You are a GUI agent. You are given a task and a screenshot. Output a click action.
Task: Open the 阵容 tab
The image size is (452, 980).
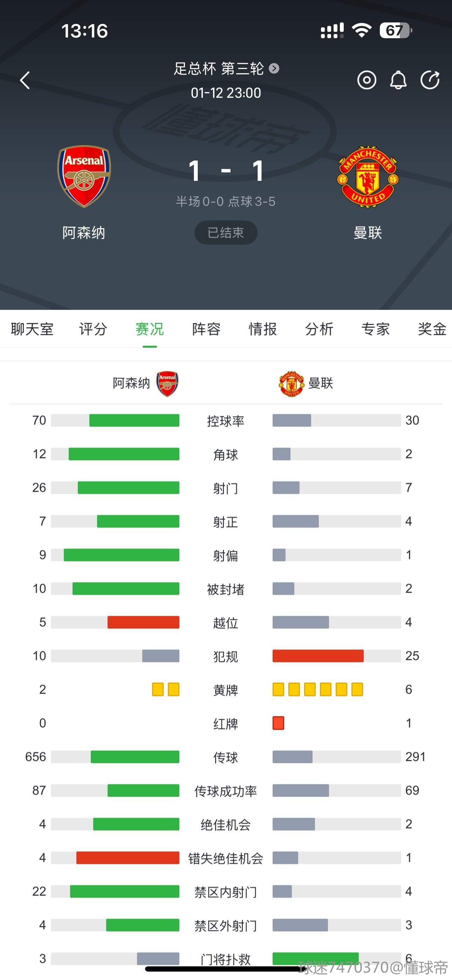click(x=206, y=329)
